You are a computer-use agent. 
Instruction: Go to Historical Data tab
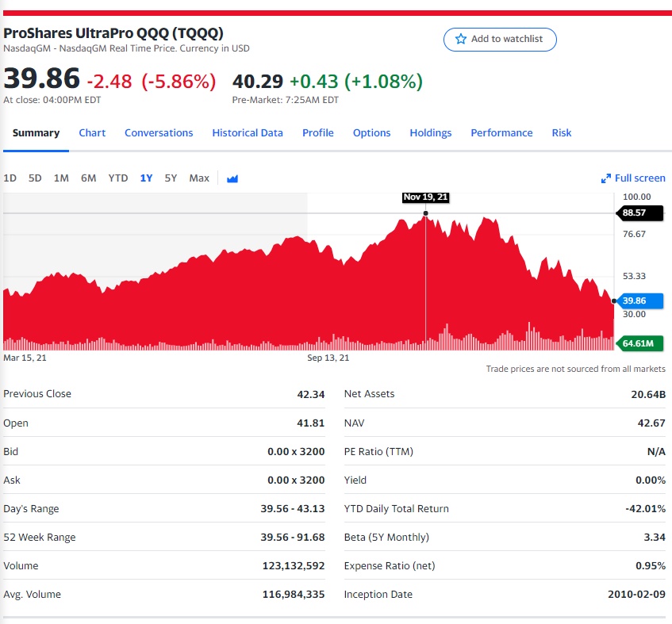(x=248, y=132)
